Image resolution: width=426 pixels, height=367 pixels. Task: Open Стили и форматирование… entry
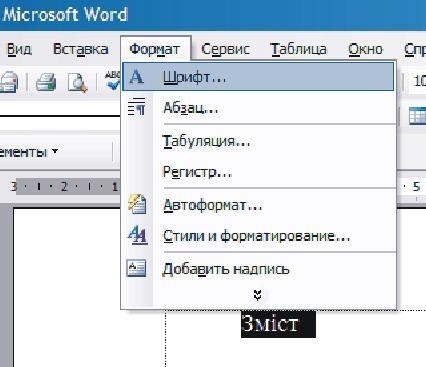tap(258, 236)
